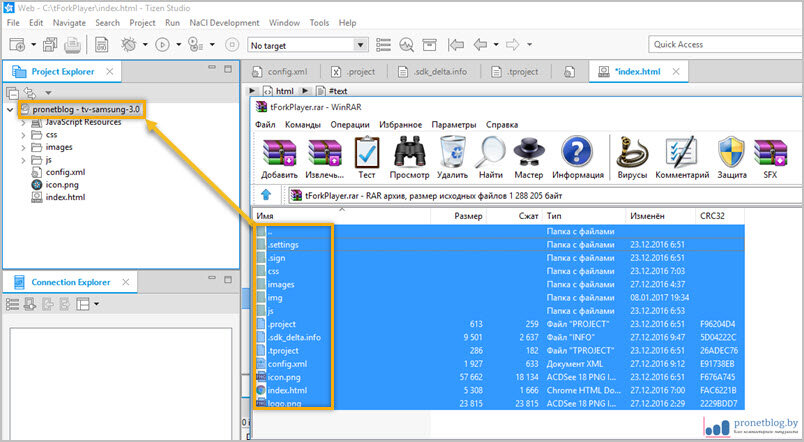
Task: Expand the css folder in Project Explorer
Action: pos(23,135)
